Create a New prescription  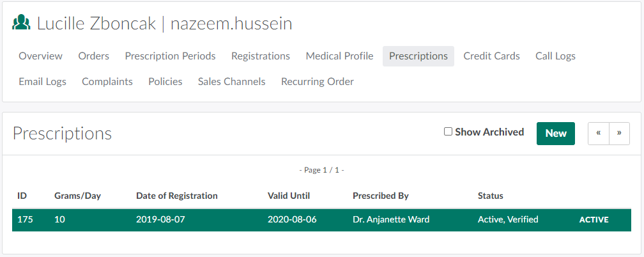(556, 134)
